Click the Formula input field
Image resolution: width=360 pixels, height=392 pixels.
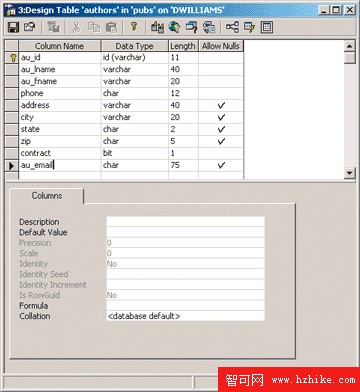[x=185, y=306]
